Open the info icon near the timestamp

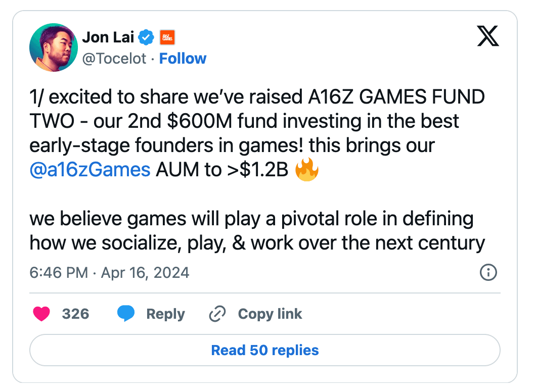pos(488,273)
